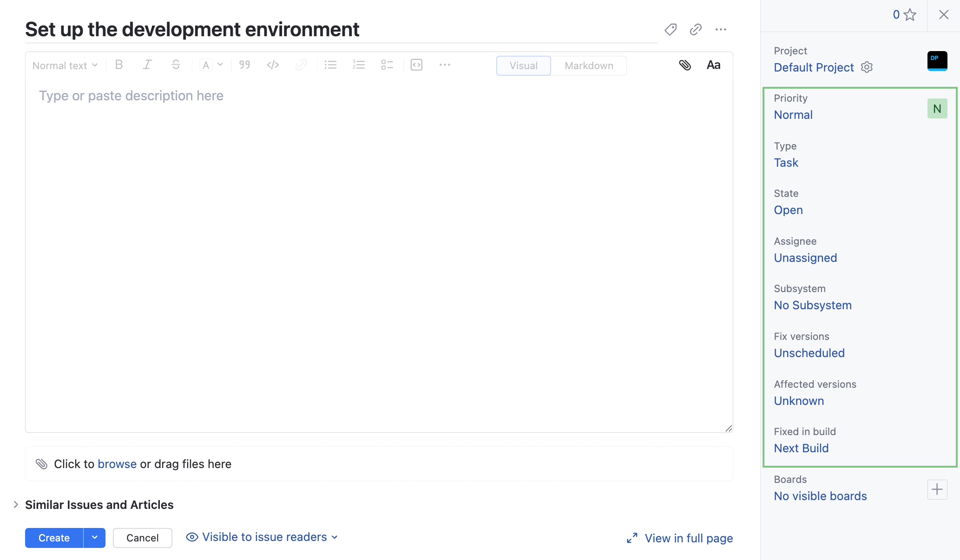Toggle italic text formatting
Screen dimensions: 960x560
coord(147,65)
